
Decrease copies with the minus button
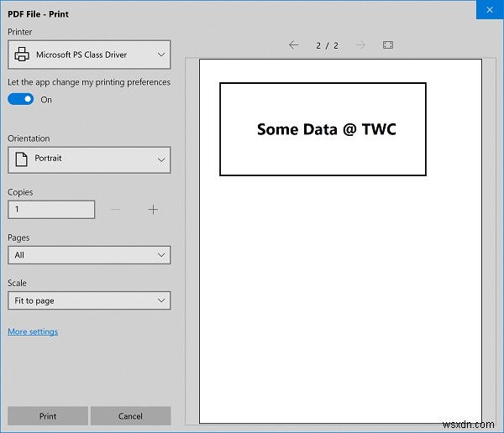pyautogui.click(x=115, y=210)
